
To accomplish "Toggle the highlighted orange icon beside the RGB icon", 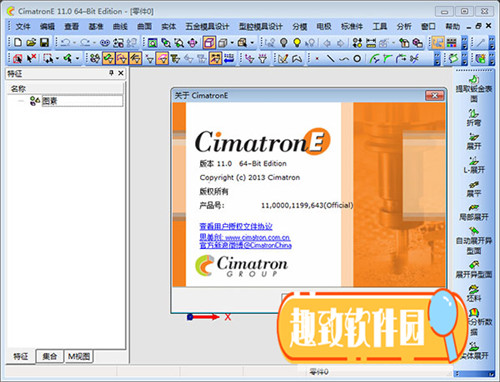I will [x=438, y=42].
